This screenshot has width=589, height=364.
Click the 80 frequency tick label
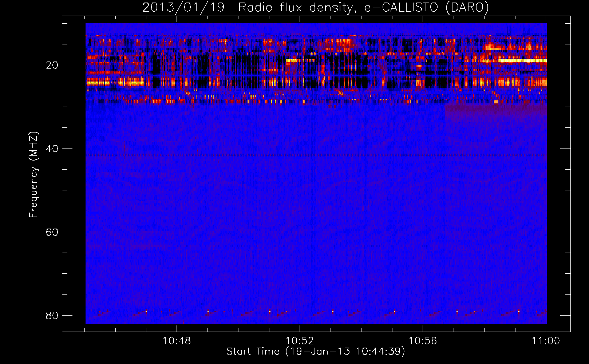pyautogui.click(x=52, y=315)
